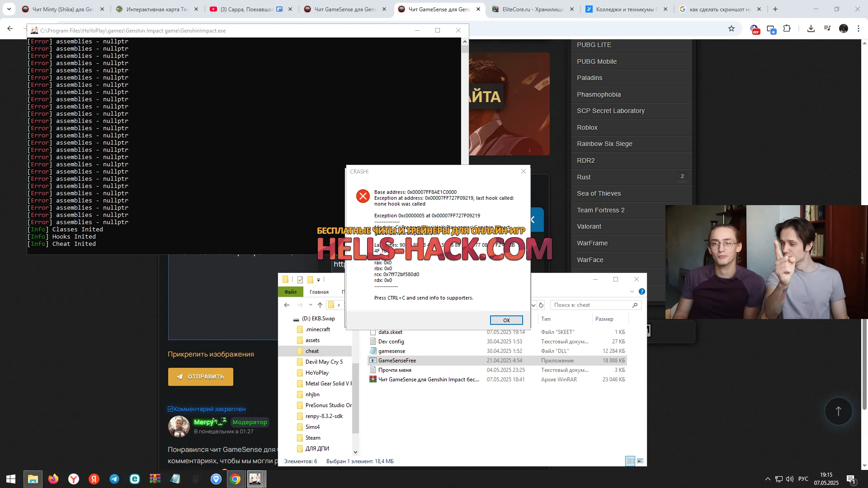Open the Rust category in game list

click(x=632, y=177)
